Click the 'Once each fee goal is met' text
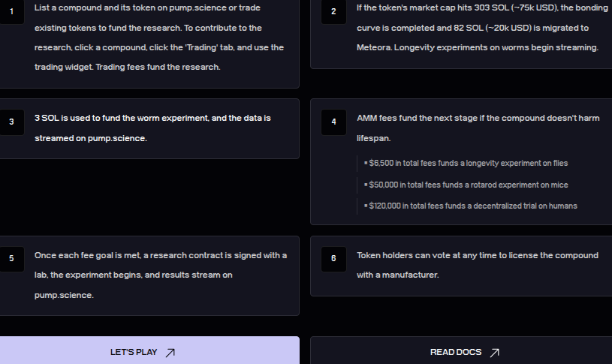612x364 pixels. coord(161,275)
